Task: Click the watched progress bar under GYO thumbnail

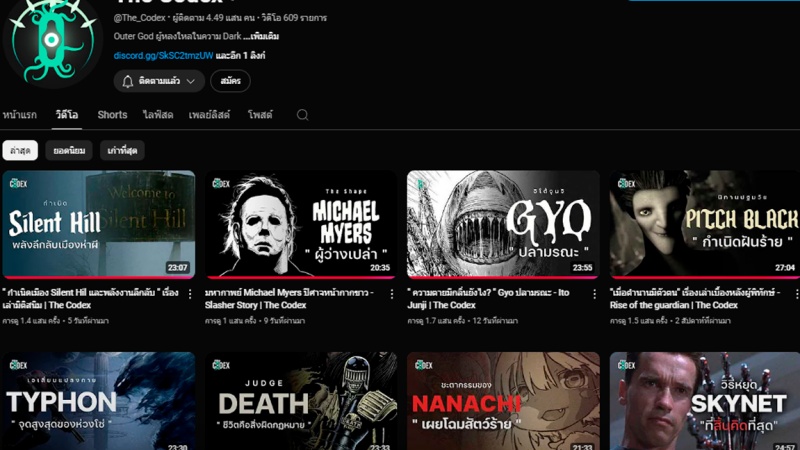Action: tap(503, 278)
